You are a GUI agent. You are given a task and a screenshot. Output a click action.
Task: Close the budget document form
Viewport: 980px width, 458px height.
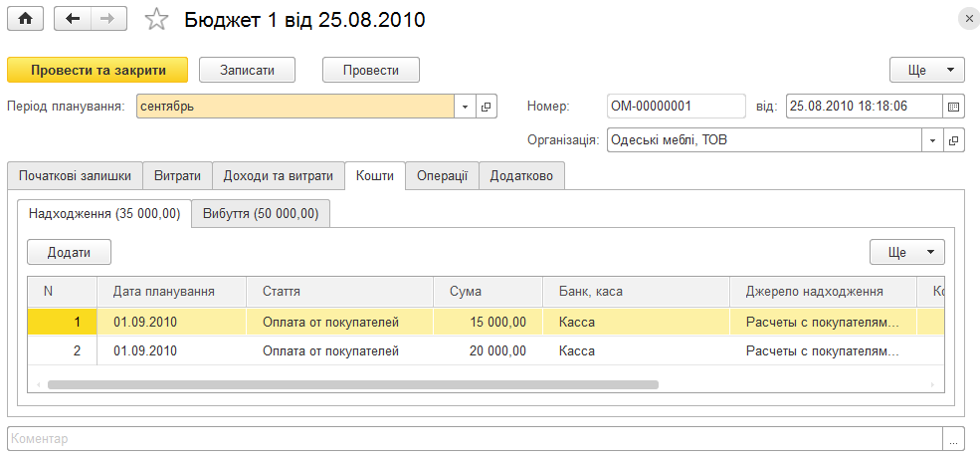coord(967,19)
